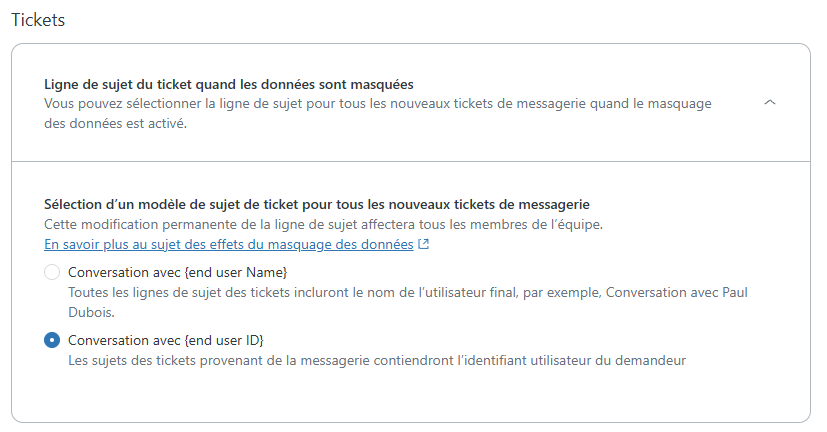Click the "des données est activé" description line
827x432 pixels.
(116, 124)
